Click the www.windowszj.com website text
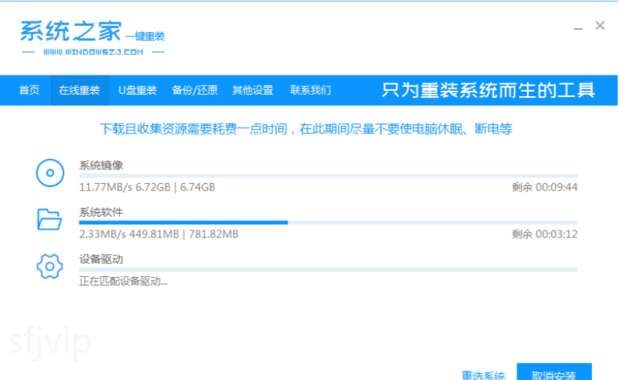The height and width of the screenshot is (380, 620). (x=93, y=52)
